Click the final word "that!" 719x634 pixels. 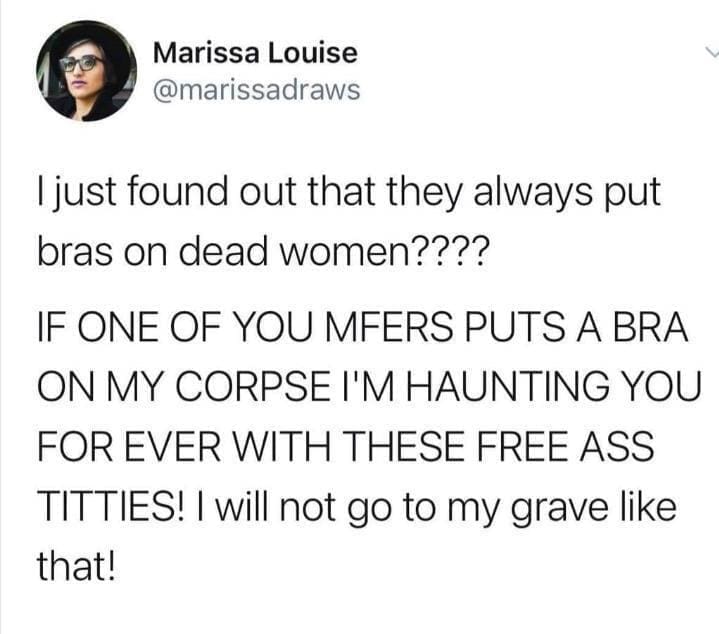coord(76,565)
